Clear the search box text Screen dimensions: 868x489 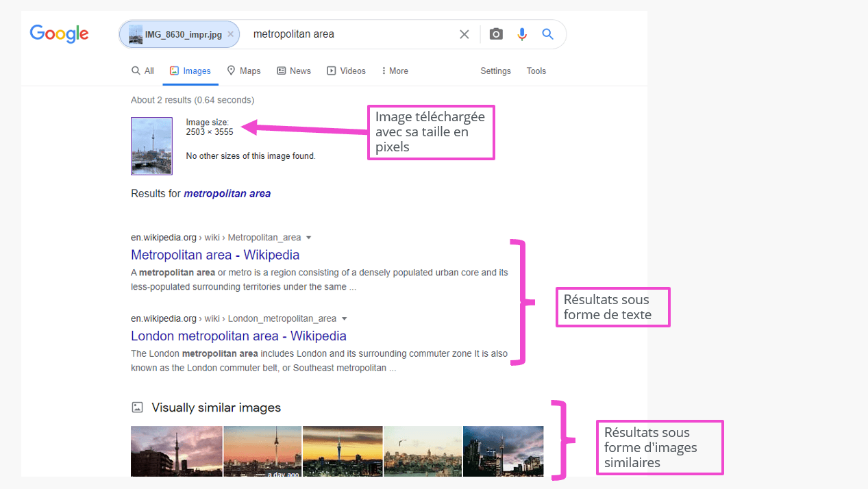click(464, 34)
